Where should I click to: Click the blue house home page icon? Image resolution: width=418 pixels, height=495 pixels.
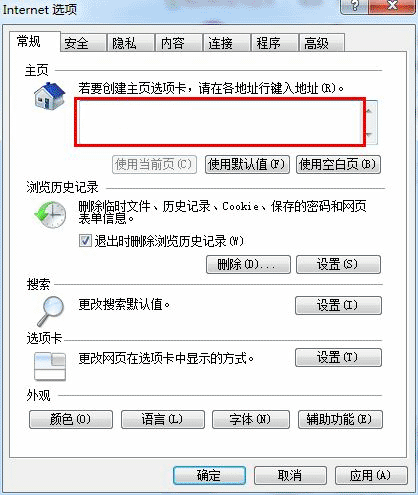[x=50, y=96]
